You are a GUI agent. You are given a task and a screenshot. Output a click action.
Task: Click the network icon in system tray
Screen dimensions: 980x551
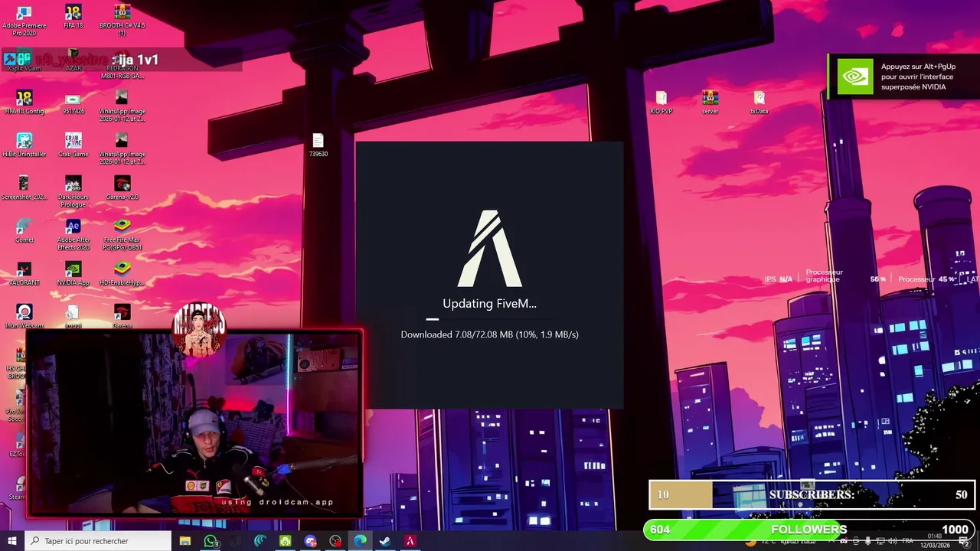coord(880,541)
